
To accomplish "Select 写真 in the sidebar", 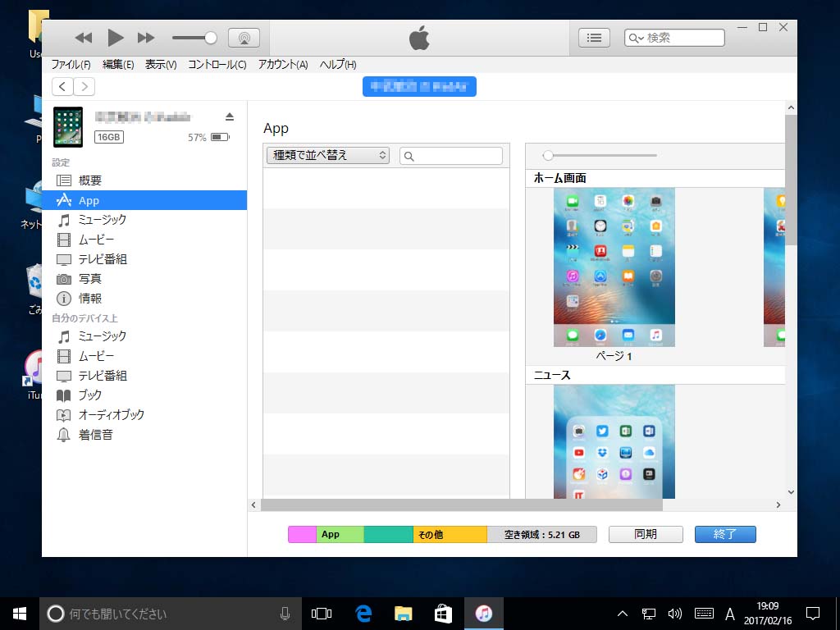I will pos(89,279).
